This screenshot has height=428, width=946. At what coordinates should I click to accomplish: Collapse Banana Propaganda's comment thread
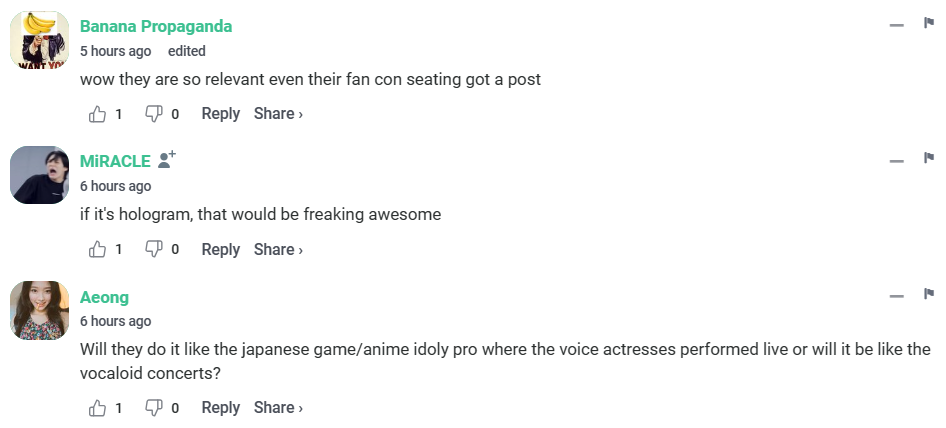(897, 25)
